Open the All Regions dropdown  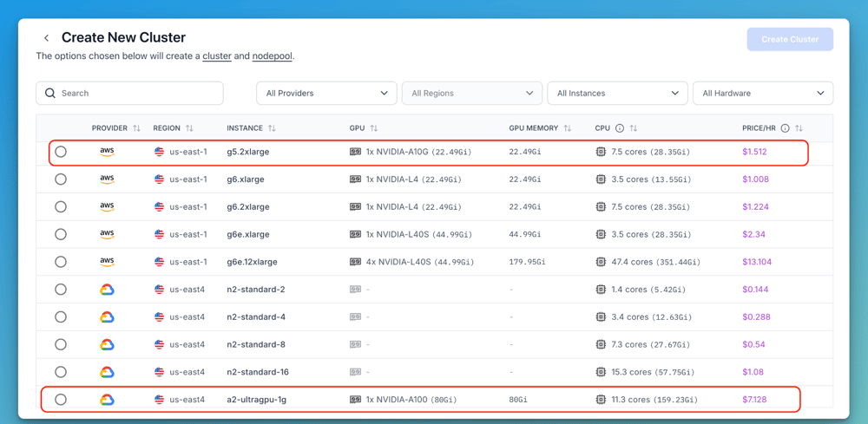point(471,94)
